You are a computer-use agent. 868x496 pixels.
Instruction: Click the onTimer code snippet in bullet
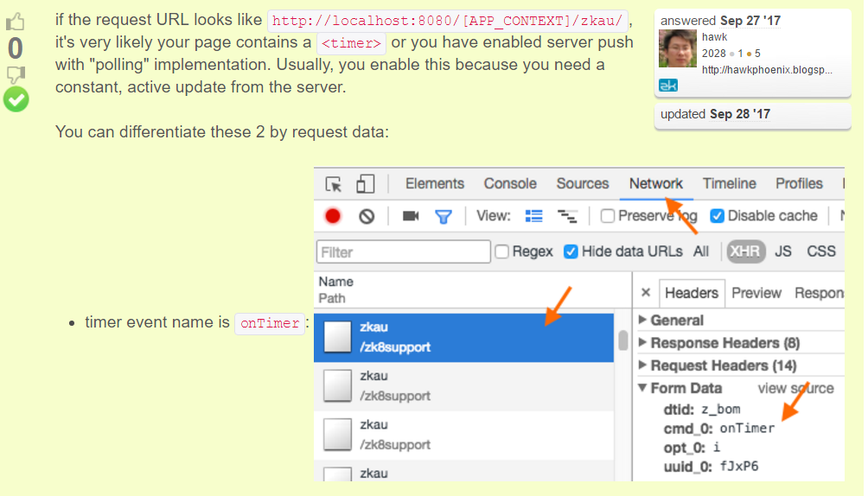tap(270, 323)
